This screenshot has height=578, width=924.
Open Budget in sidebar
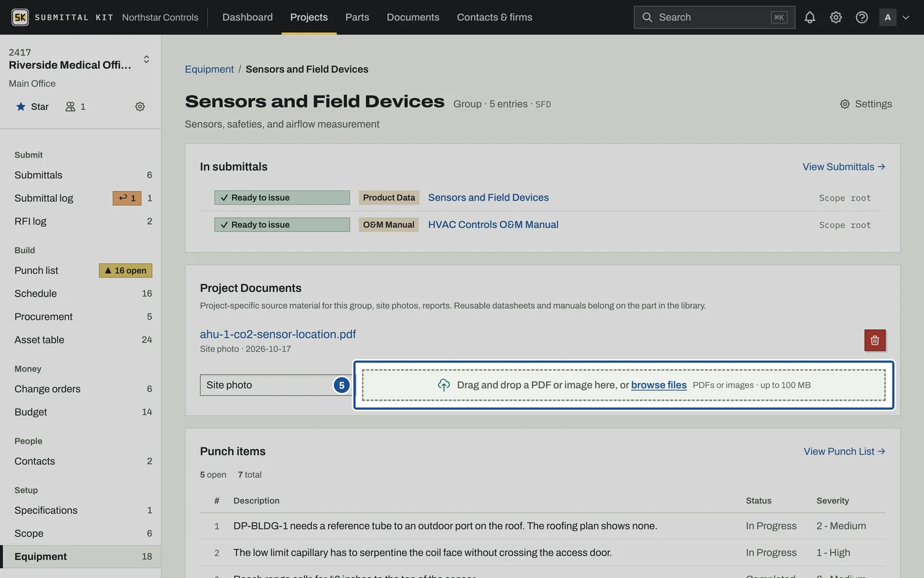[x=81, y=412]
